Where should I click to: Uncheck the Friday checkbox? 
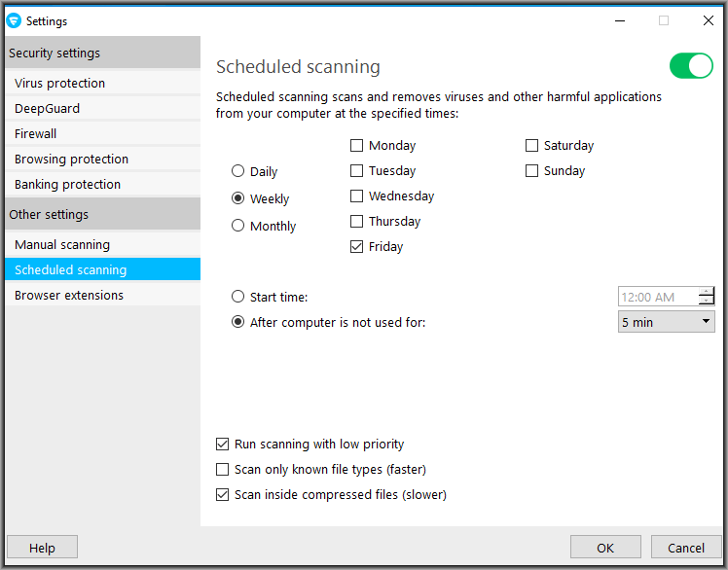356,247
